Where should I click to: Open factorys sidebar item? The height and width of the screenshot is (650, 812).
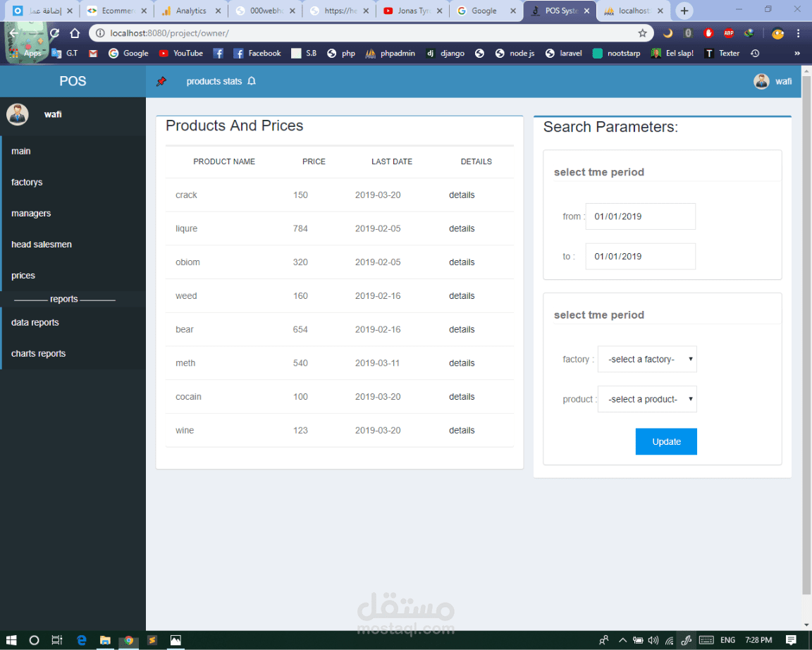[73, 183]
